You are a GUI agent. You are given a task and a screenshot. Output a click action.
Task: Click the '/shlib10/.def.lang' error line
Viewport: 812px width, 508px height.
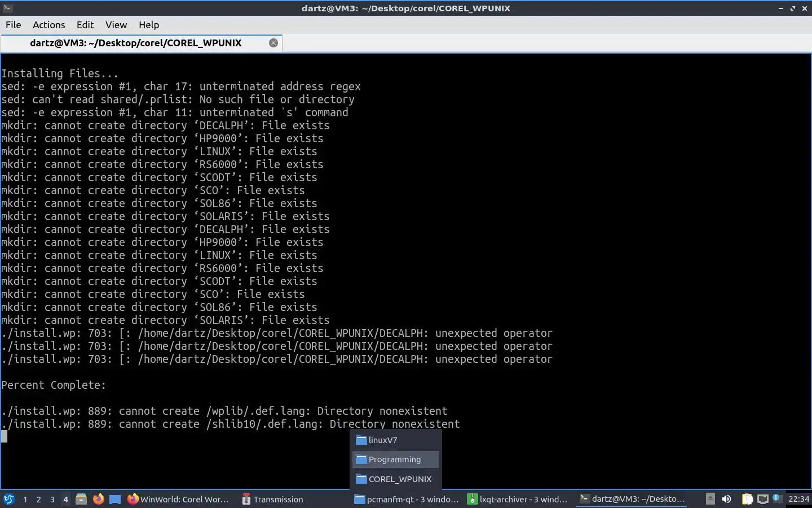(231, 424)
